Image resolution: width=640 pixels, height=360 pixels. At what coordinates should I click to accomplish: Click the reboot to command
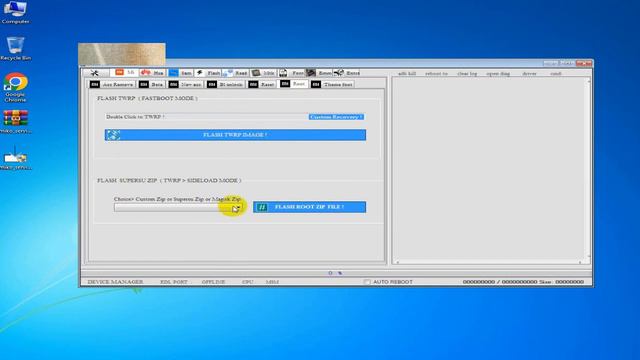point(436,73)
